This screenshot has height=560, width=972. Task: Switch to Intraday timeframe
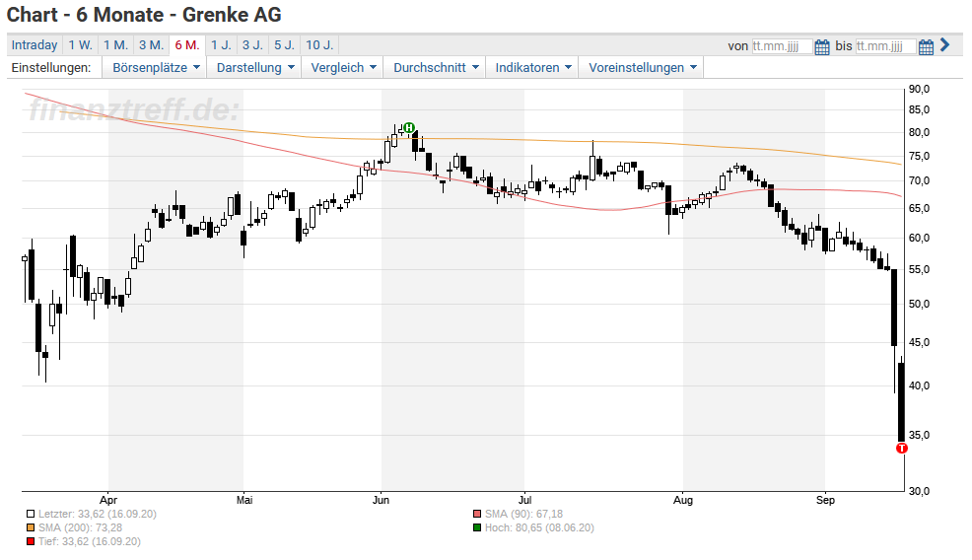(x=35, y=45)
